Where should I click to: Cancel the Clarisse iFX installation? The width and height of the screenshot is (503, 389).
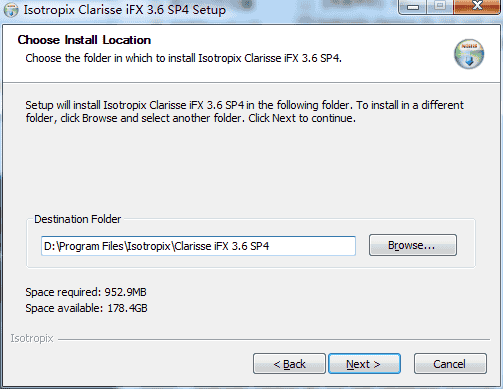coord(450,364)
